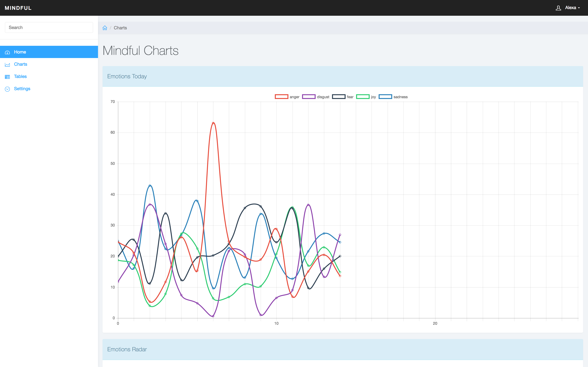
Task: Click the Home dashboard gauge icon
Action: pos(7,52)
